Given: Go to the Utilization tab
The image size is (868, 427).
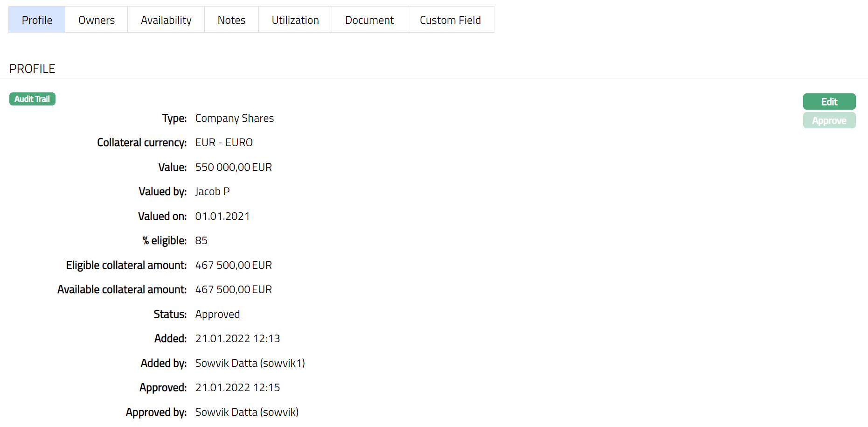Looking at the screenshot, I should pyautogui.click(x=295, y=20).
